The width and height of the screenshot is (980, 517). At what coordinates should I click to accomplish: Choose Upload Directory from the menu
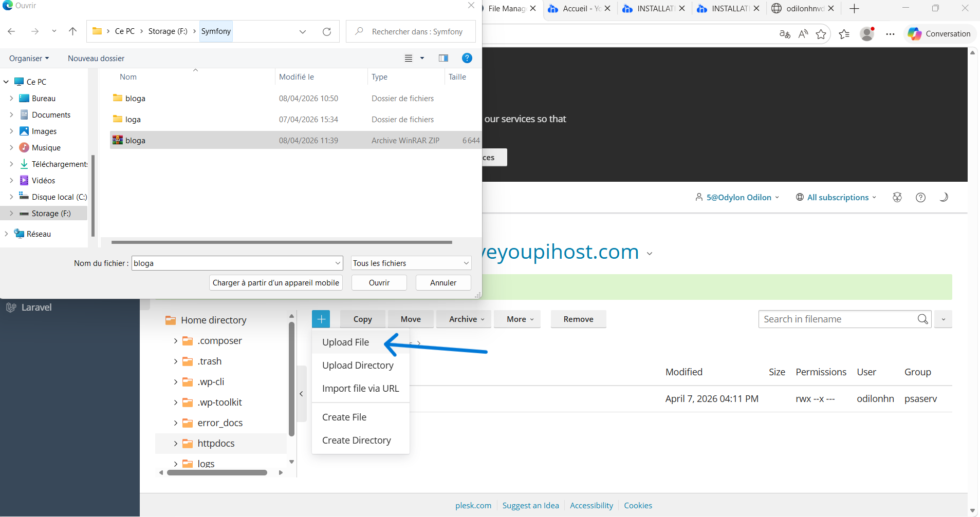(358, 365)
